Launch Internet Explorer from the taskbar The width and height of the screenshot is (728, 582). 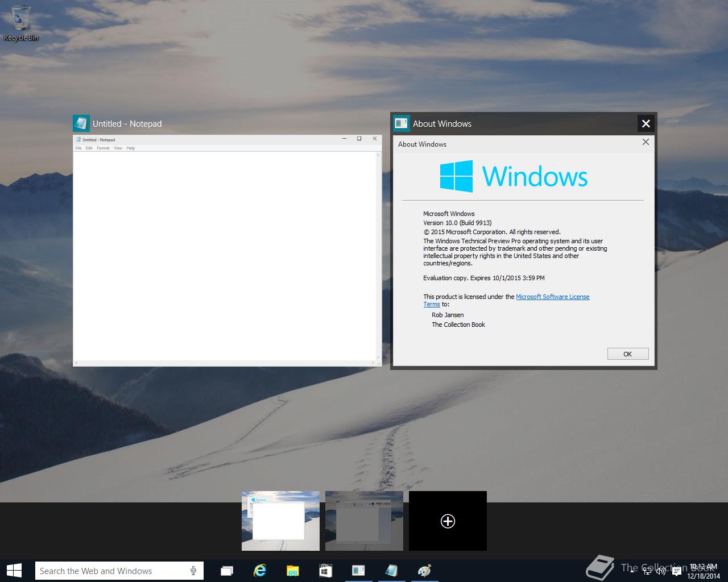pos(260,571)
